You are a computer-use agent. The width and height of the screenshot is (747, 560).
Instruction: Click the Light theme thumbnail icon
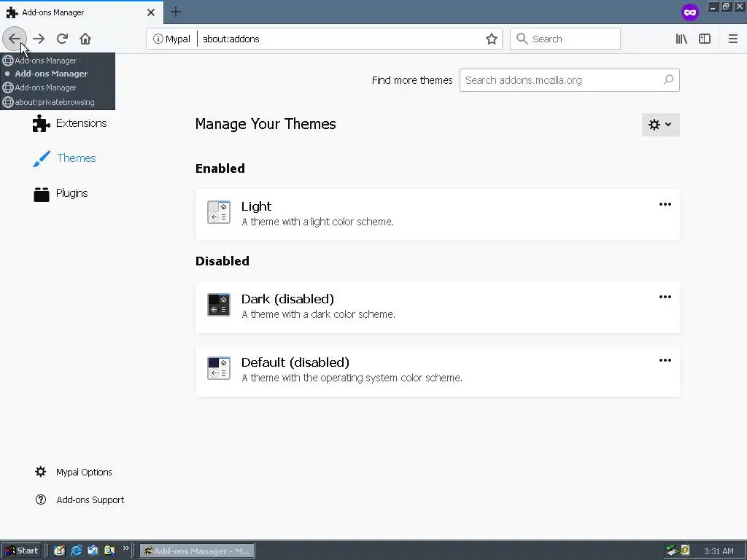point(219,212)
